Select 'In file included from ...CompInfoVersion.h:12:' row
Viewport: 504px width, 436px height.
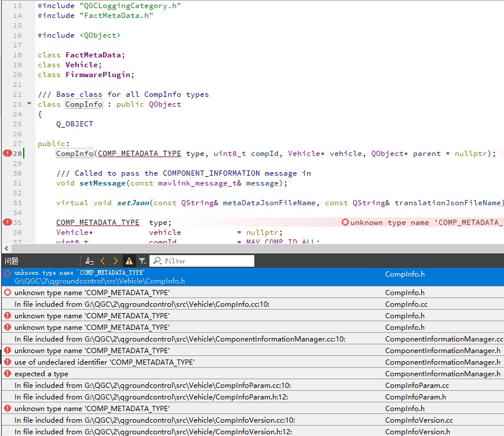253,431
